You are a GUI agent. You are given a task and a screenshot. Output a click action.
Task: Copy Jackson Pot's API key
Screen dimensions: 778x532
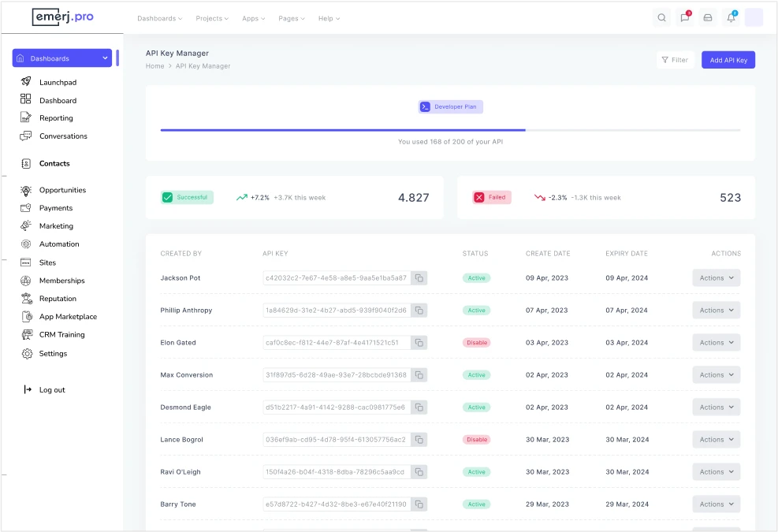coord(419,278)
